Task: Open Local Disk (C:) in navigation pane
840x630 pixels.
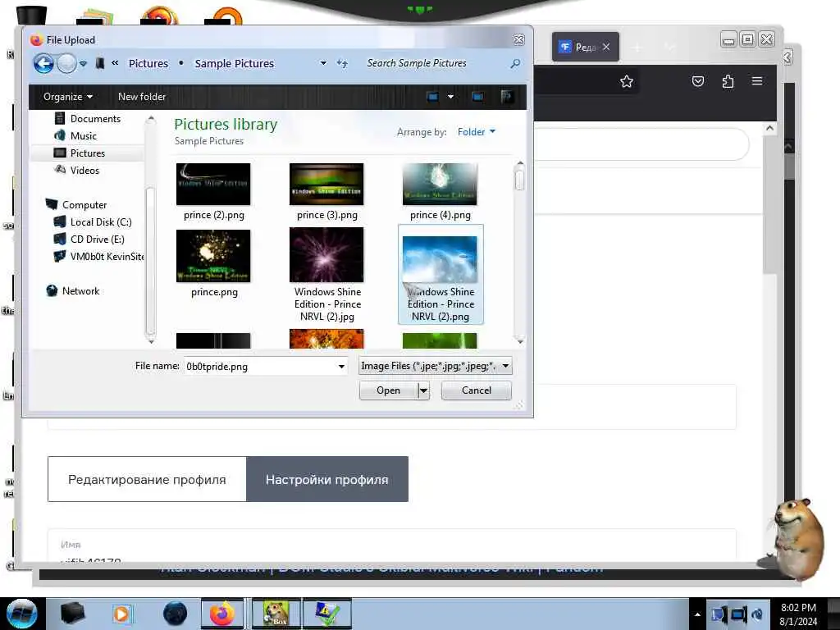Action: point(93,221)
